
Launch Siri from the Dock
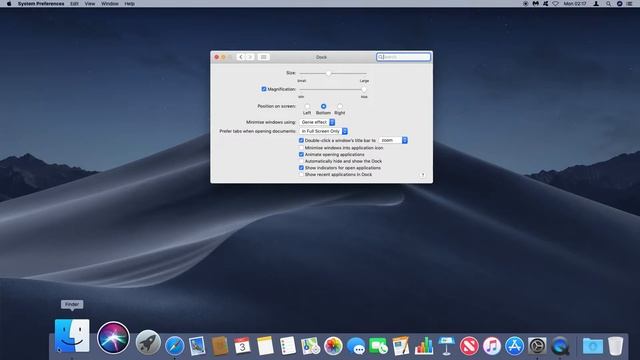point(113,338)
